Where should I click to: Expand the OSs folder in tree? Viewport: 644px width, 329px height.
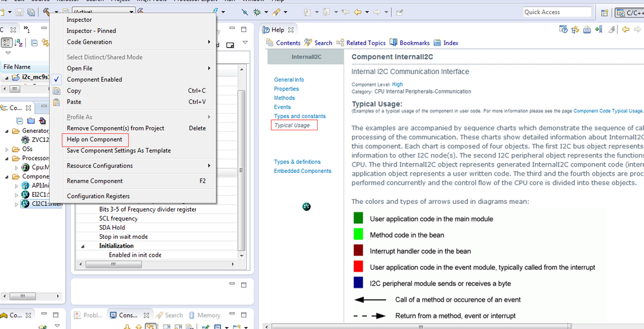click(x=8, y=149)
